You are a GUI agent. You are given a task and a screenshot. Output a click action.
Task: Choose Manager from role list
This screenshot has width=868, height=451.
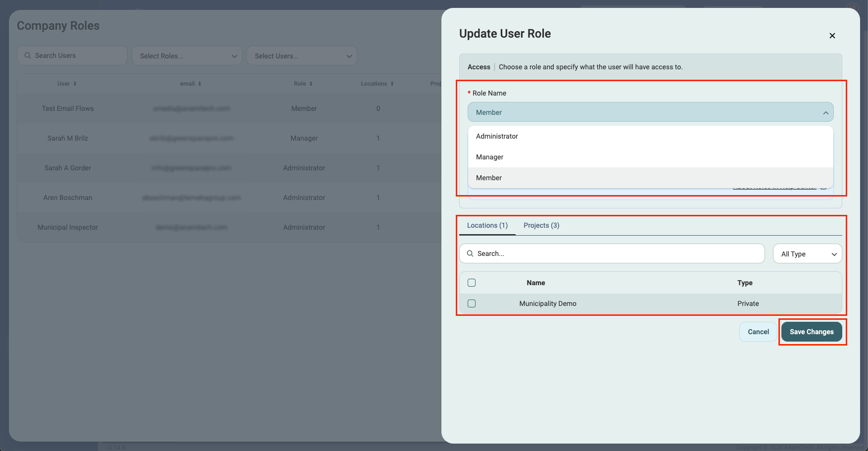pyautogui.click(x=489, y=157)
